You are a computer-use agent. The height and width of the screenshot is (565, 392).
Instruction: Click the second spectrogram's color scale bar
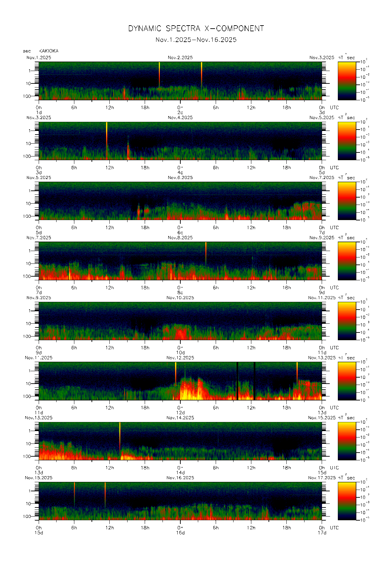pyautogui.click(x=347, y=141)
